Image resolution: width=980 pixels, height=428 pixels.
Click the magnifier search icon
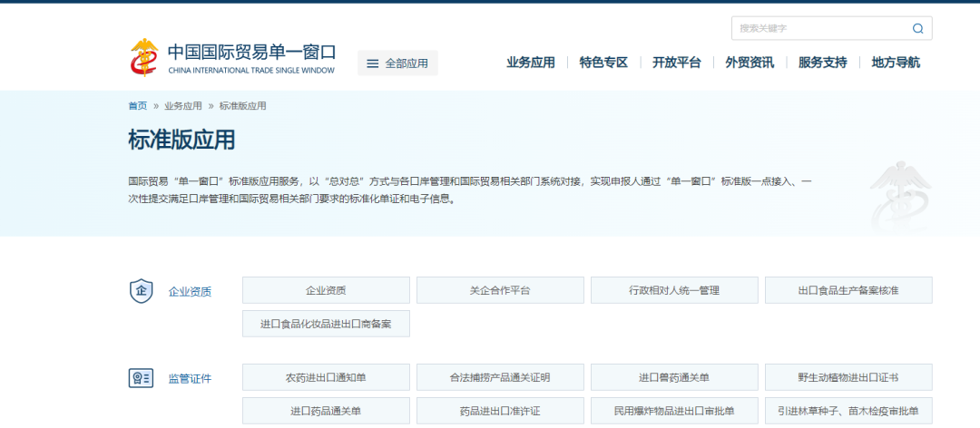917,28
